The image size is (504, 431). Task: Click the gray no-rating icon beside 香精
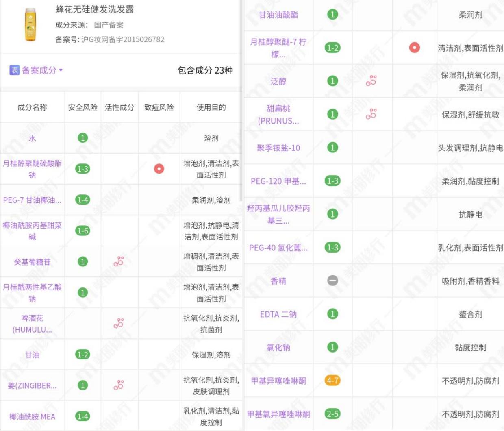[333, 281]
